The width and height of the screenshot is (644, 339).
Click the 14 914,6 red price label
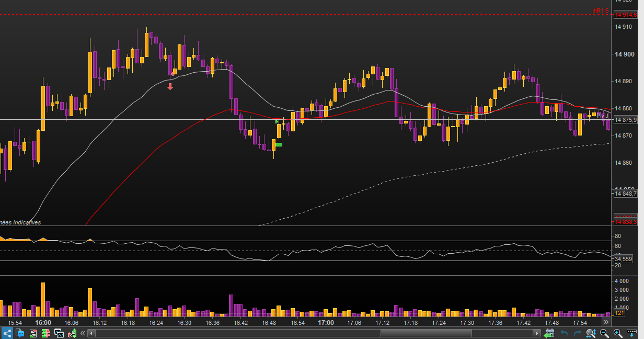[626, 15]
